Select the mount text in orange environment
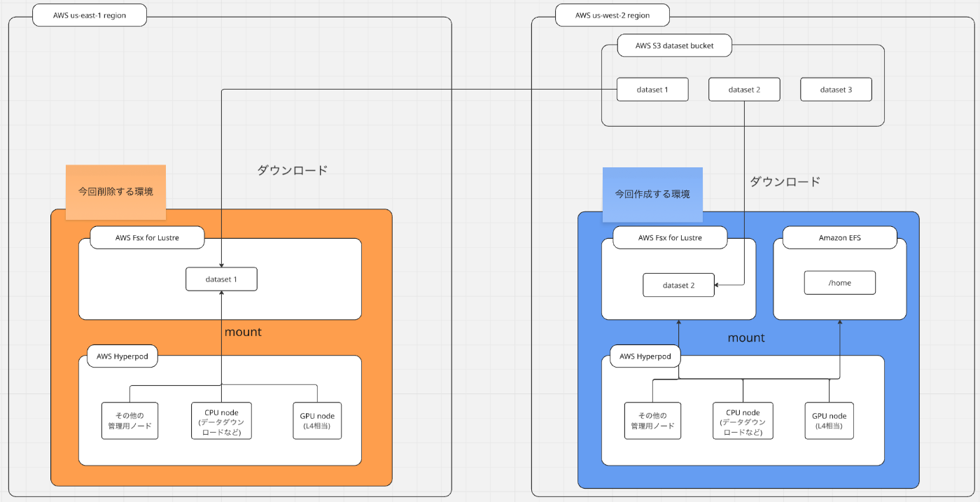980x502 pixels. click(243, 332)
